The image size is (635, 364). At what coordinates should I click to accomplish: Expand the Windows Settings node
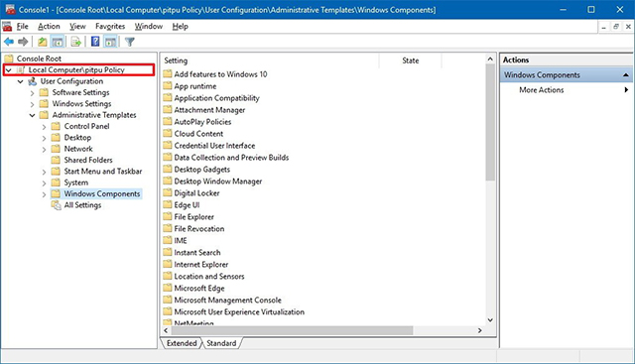tap(33, 104)
